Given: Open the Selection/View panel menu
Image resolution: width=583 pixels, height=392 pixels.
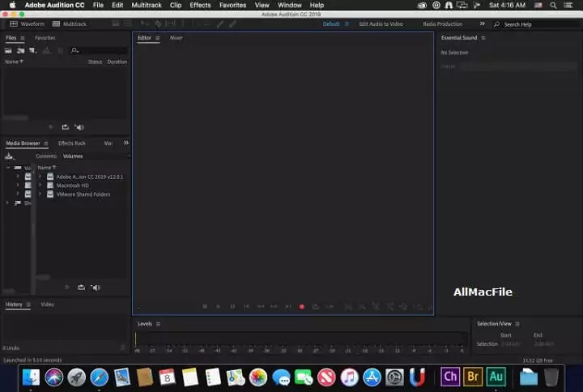Looking at the screenshot, I should [x=517, y=324].
